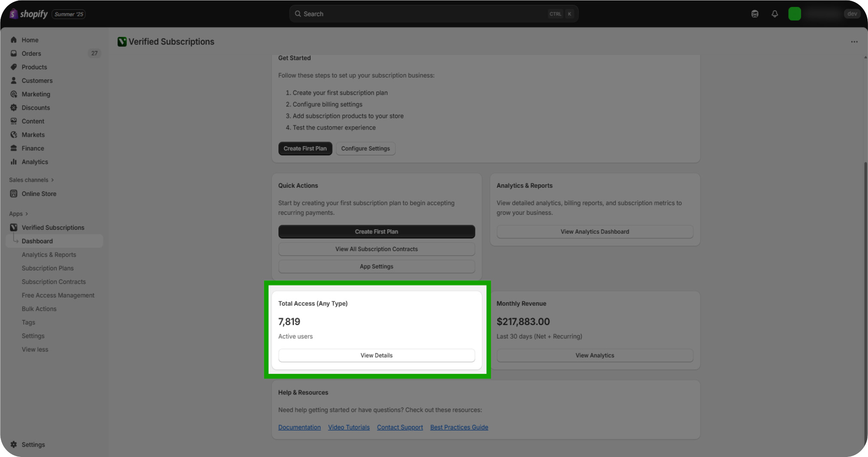The image size is (868, 457).
Task: Click Verified Subscriptions in sidebar
Action: (x=53, y=228)
